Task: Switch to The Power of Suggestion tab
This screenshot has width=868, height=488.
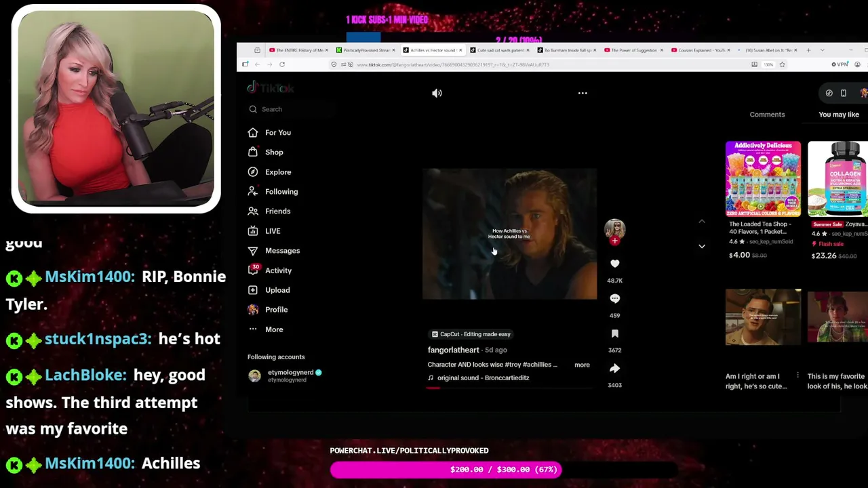Action: pos(633,50)
